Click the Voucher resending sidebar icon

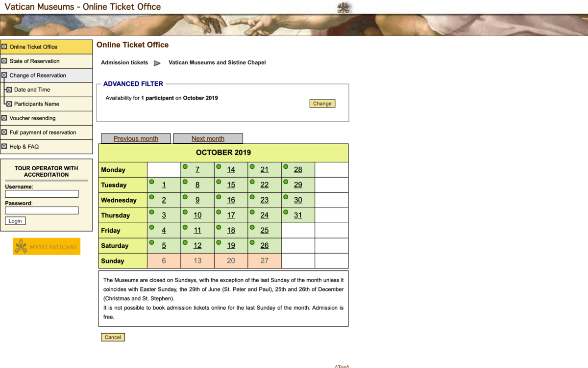pyautogui.click(x=4, y=118)
